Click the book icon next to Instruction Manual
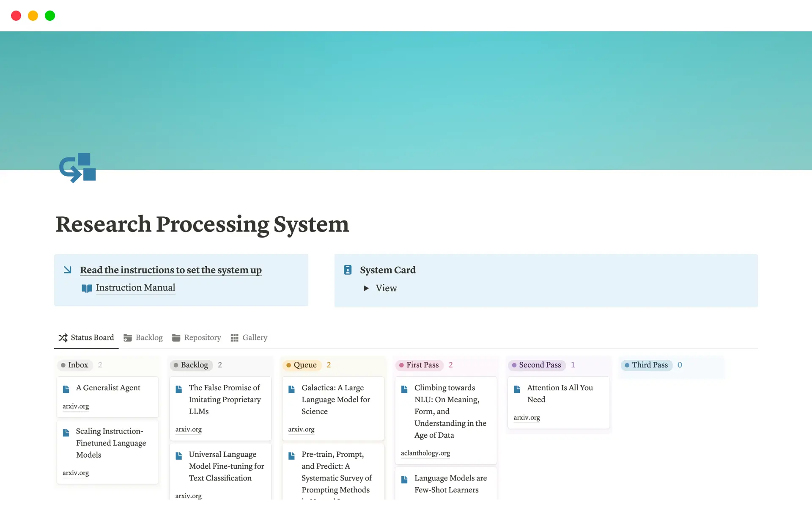The image size is (812, 508). click(87, 288)
